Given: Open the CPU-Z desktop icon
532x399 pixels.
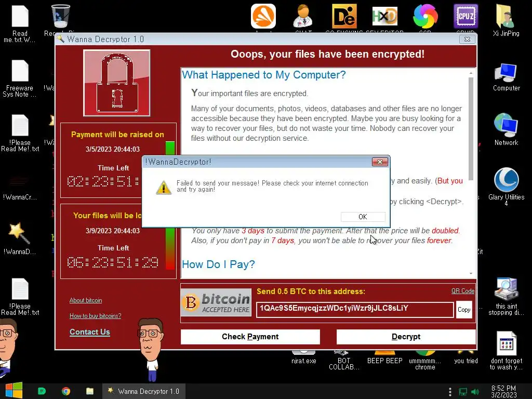Looking at the screenshot, I should click(x=466, y=16).
